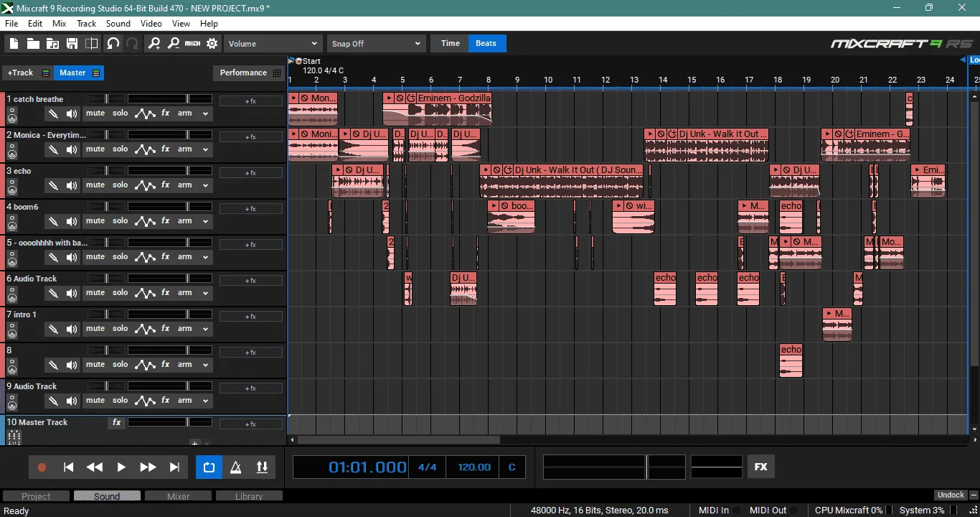Toggle the metronome icon in transport
Image resolution: width=980 pixels, height=517 pixels.
point(235,467)
